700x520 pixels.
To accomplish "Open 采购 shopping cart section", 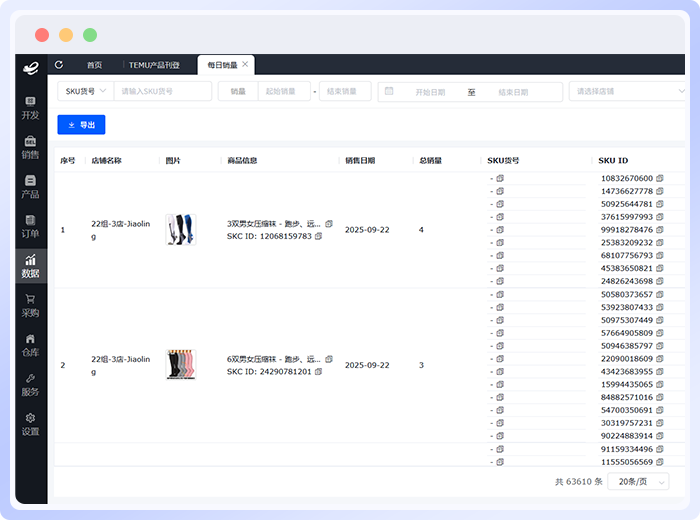I will [x=30, y=304].
